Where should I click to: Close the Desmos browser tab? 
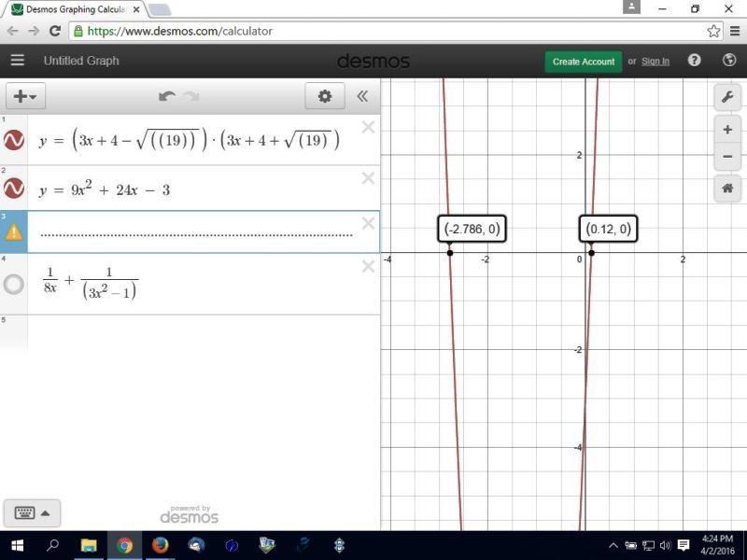tap(136, 9)
